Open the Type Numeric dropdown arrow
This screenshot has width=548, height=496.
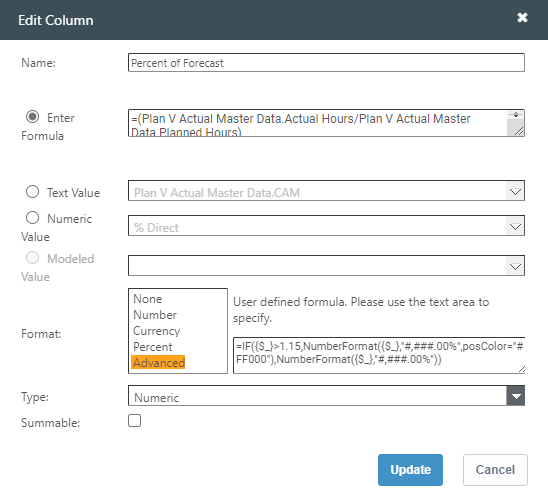pos(516,396)
